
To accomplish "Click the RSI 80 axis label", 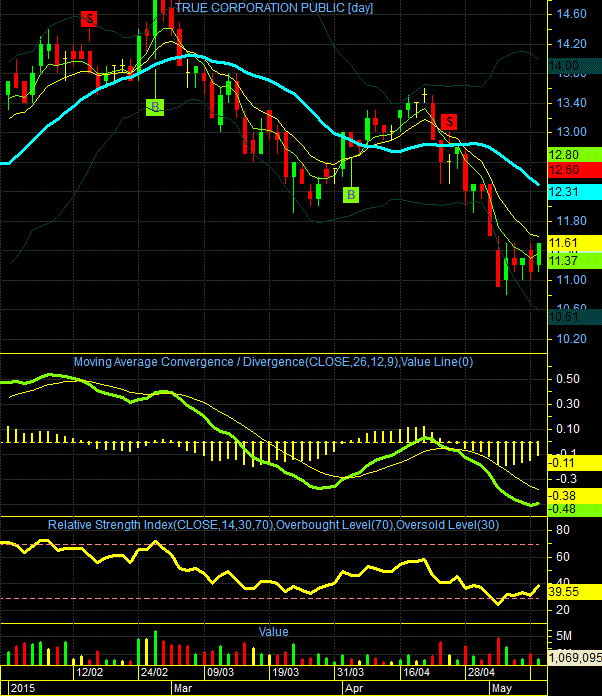I will pyautogui.click(x=562, y=530).
